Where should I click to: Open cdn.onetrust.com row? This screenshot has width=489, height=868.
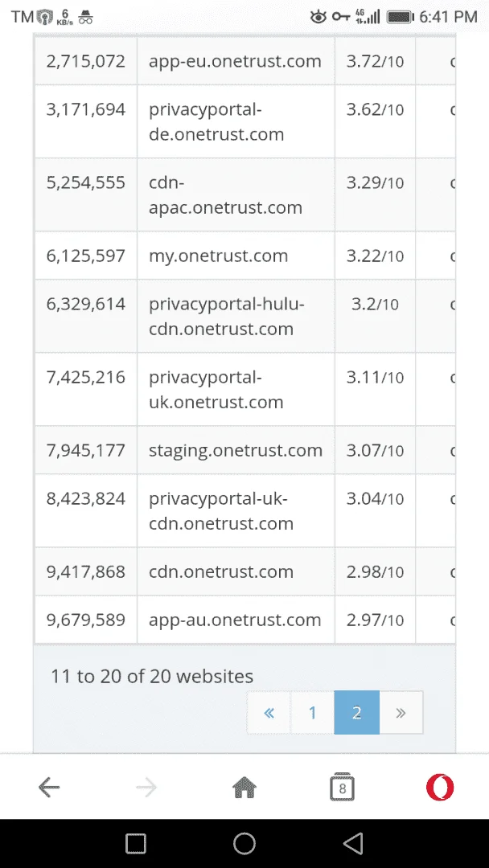coord(244,572)
